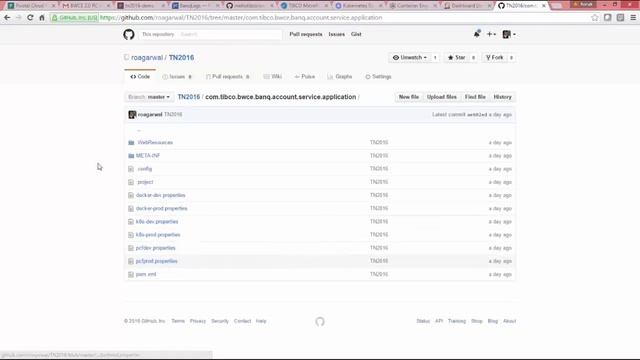The height and width of the screenshot is (360, 640).
Task: Open TN2016 link in repo title
Action: (x=182, y=58)
